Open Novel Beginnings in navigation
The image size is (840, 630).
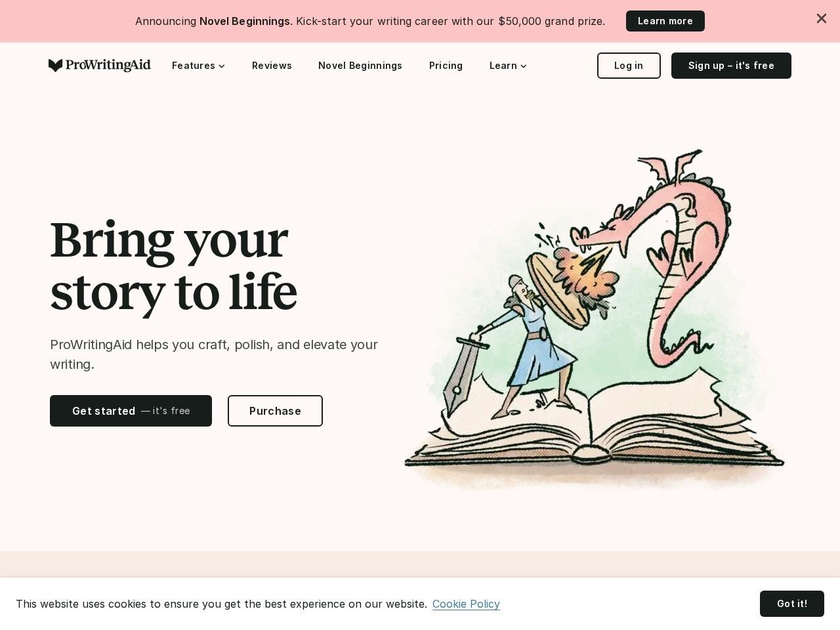coord(360,66)
